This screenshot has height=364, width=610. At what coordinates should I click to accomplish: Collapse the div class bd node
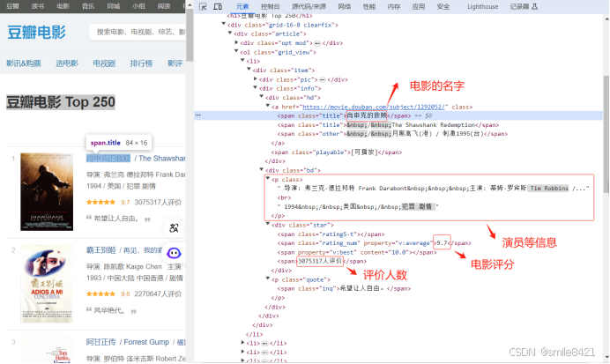point(262,169)
